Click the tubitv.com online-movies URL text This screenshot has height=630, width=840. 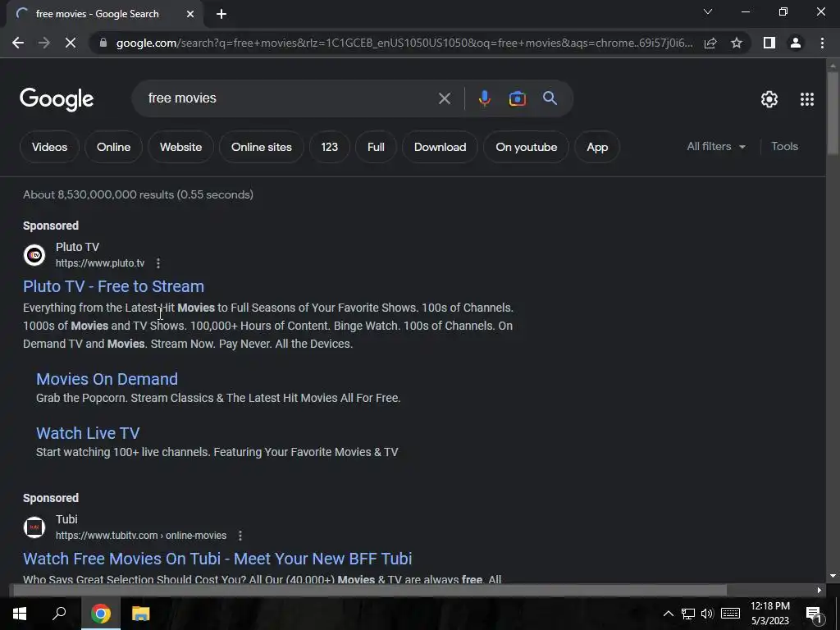point(141,535)
